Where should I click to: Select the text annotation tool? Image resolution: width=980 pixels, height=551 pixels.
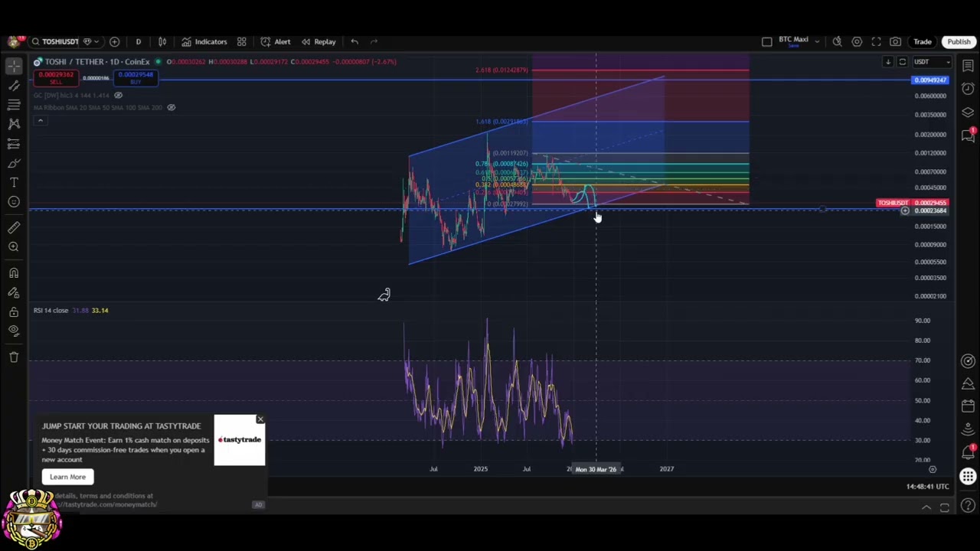(x=14, y=183)
